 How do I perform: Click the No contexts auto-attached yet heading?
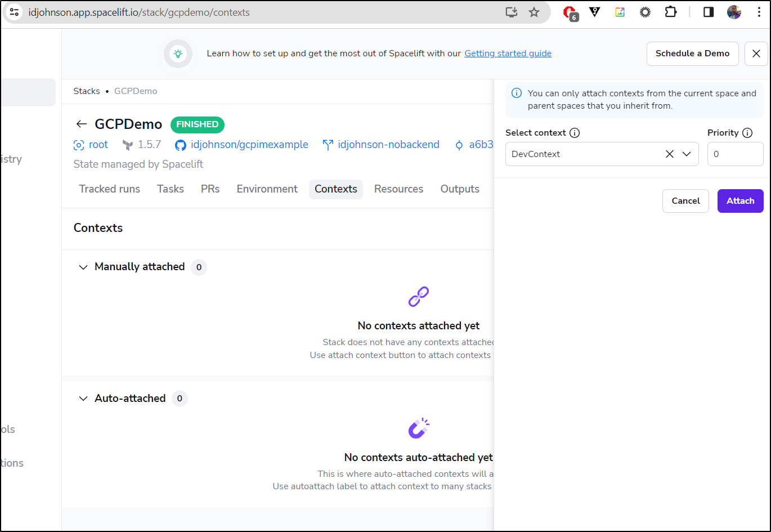pyautogui.click(x=419, y=457)
